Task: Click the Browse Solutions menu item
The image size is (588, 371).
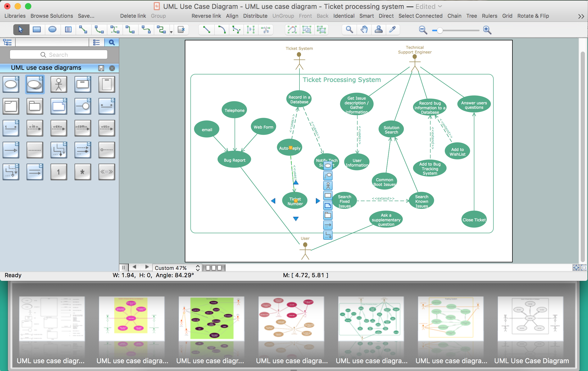Action: point(52,16)
